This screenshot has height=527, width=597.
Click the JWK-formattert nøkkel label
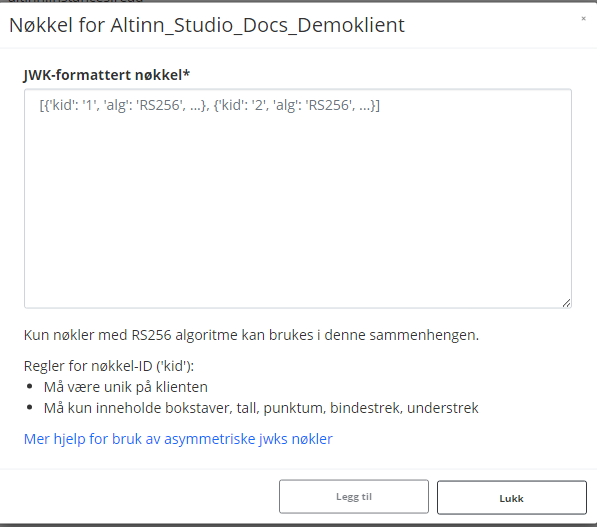(x=107, y=75)
